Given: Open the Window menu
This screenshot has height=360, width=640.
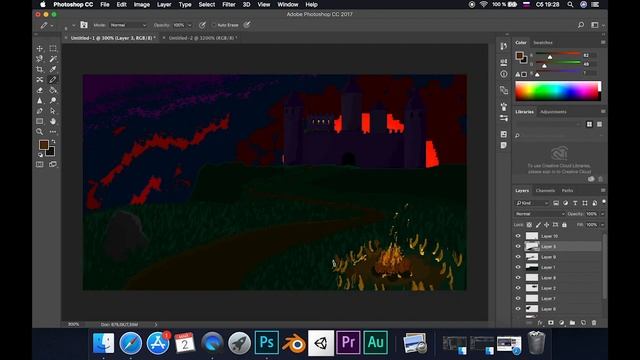Looking at the screenshot, I should click(288, 4).
